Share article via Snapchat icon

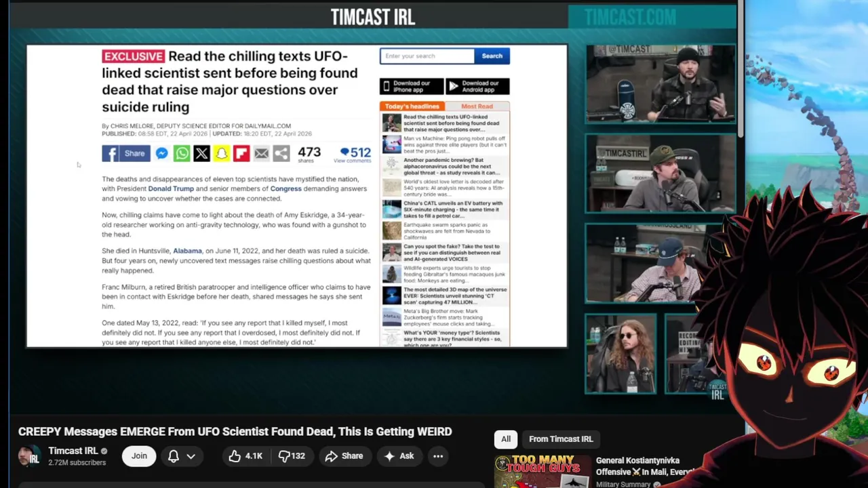point(222,153)
